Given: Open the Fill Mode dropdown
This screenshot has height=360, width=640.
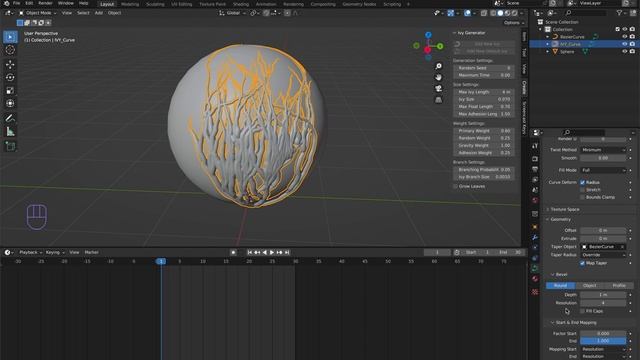Looking at the screenshot, I should point(603,170).
